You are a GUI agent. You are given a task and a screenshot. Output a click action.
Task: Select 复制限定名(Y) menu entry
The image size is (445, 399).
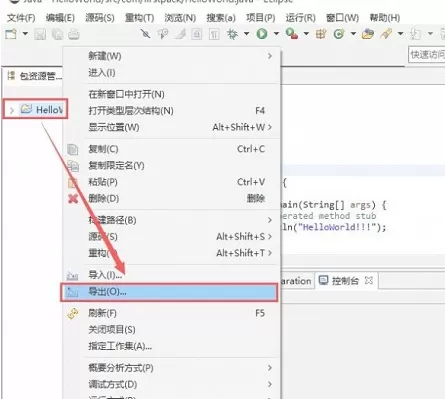click(171, 165)
